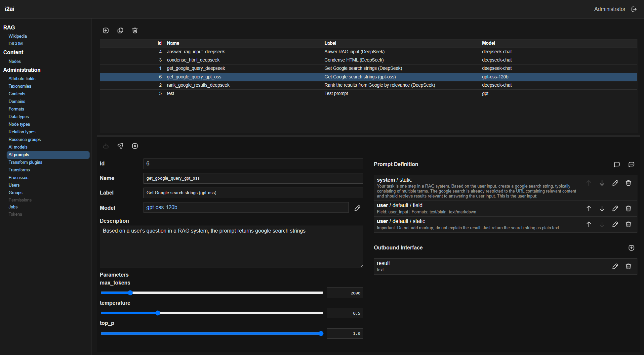Click the close detail X icon
The image size is (644, 355).
135,146
